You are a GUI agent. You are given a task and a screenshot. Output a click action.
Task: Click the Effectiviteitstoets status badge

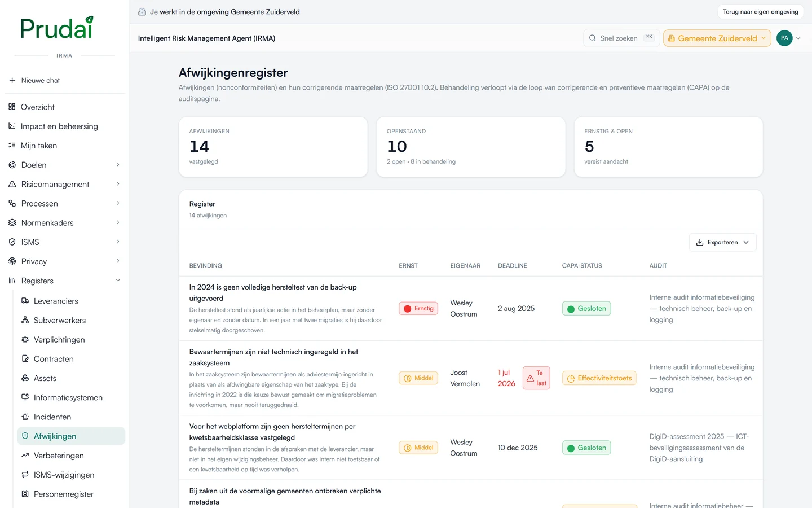click(x=599, y=378)
